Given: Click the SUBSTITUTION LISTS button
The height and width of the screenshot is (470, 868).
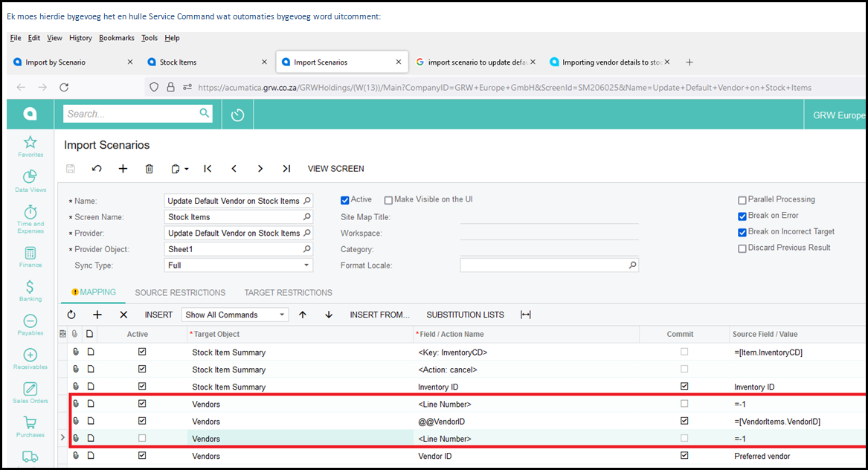Looking at the screenshot, I should click(x=465, y=315).
